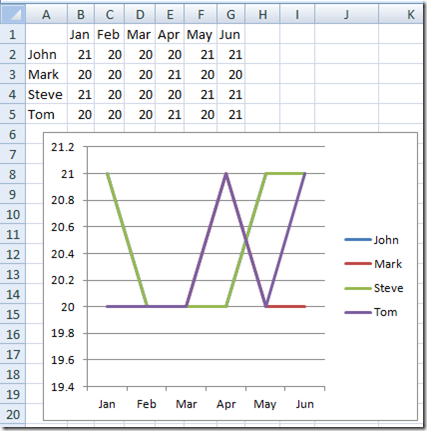
Task: Select Tom's Jun value 21
Action: tap(231, 114)
